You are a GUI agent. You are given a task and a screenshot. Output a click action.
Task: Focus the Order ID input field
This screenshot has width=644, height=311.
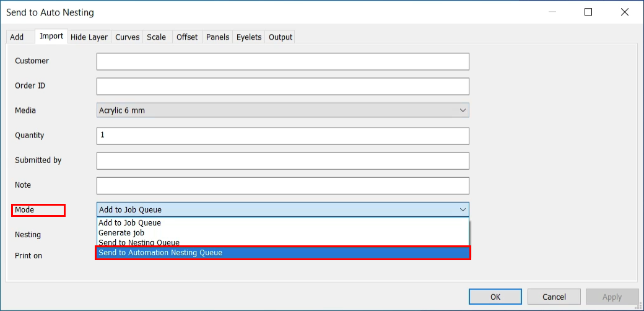282,86
